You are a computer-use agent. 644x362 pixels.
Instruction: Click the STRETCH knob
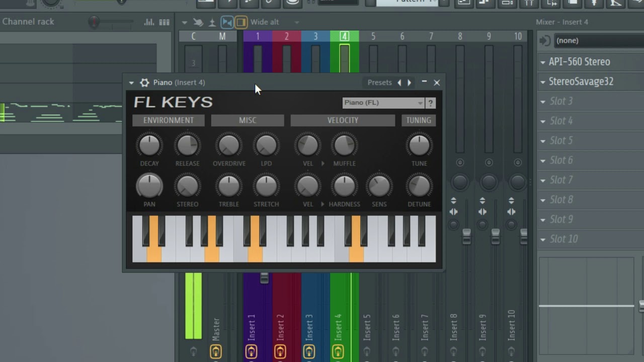click(x=266, y=186)
